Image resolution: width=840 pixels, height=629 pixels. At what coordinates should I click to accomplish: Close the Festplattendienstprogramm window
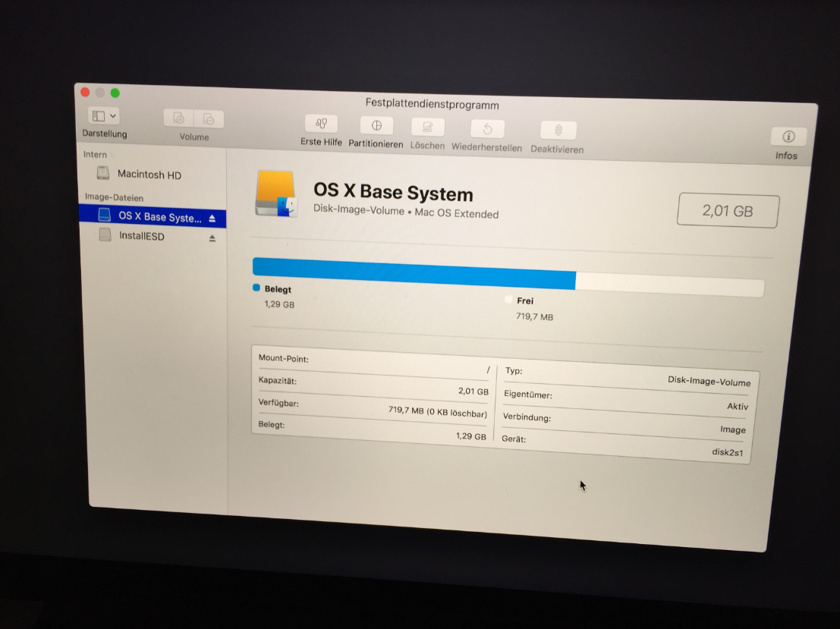(85, 92)
